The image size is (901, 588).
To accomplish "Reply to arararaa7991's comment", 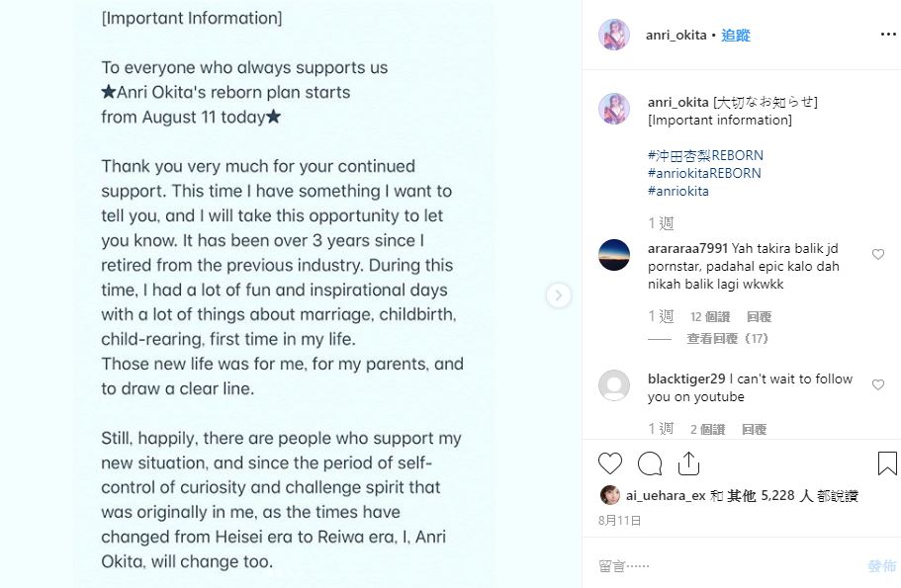I will [x=759, y=317].
